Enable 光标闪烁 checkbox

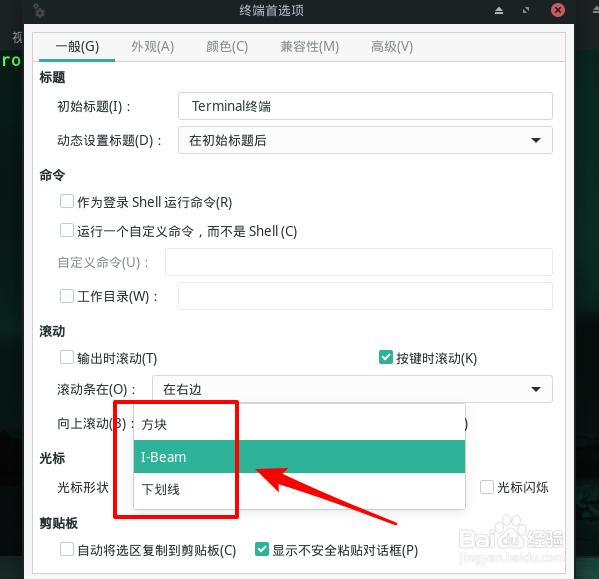pos(486,487)
